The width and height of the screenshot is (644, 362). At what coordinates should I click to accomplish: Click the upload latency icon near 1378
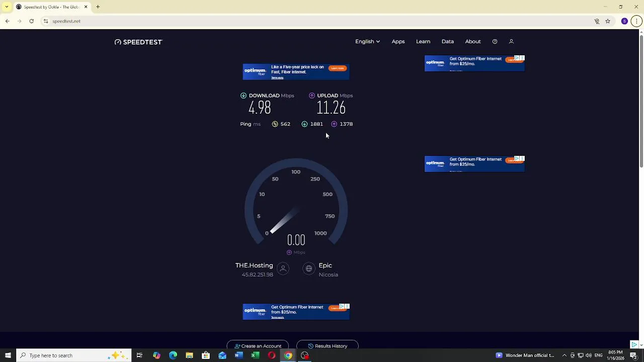pos(334,124)
